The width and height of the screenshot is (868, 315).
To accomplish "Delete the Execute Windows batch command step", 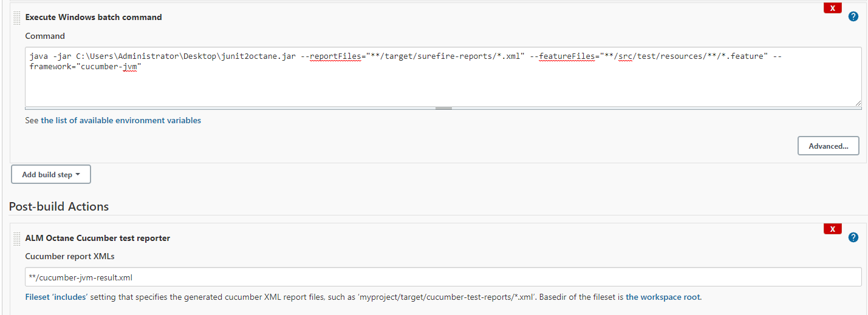I will point(832,8).
